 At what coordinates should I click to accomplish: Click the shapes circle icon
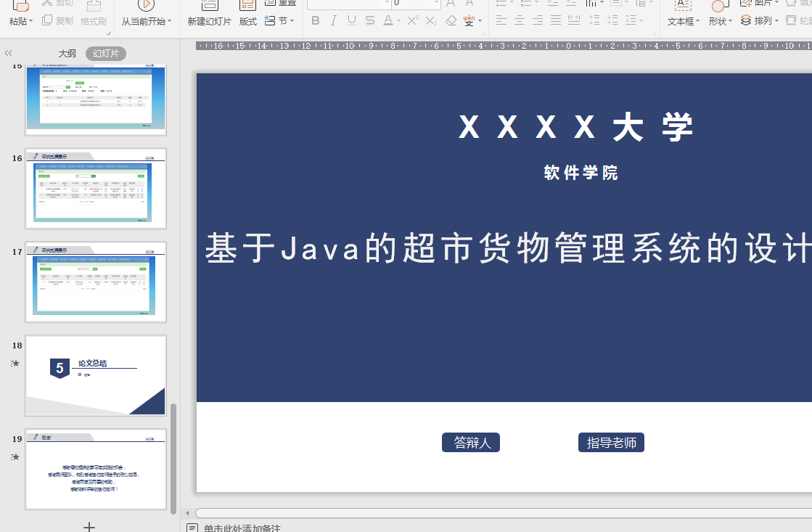720,6
